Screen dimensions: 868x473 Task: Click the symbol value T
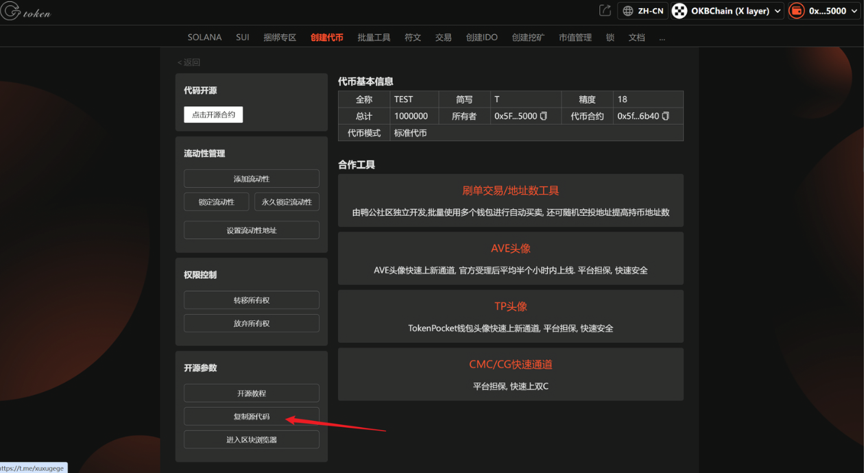[x=497, y=99]
